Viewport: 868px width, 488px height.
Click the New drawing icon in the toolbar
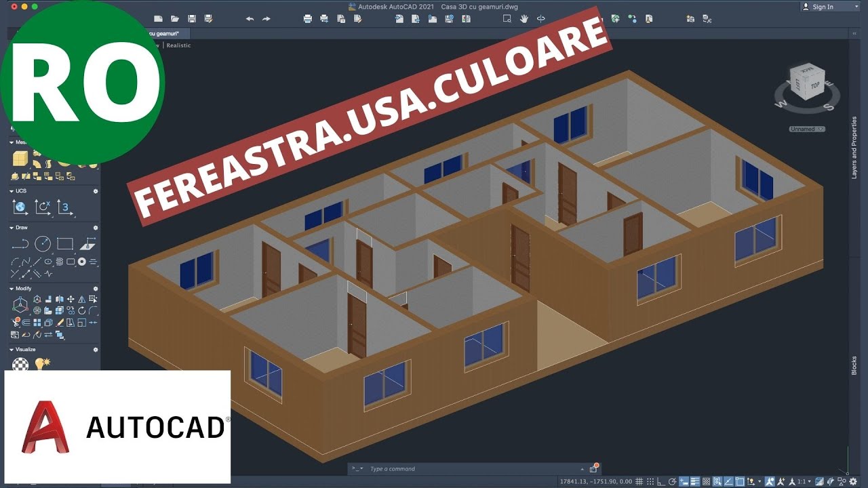[x=159, y=19]
